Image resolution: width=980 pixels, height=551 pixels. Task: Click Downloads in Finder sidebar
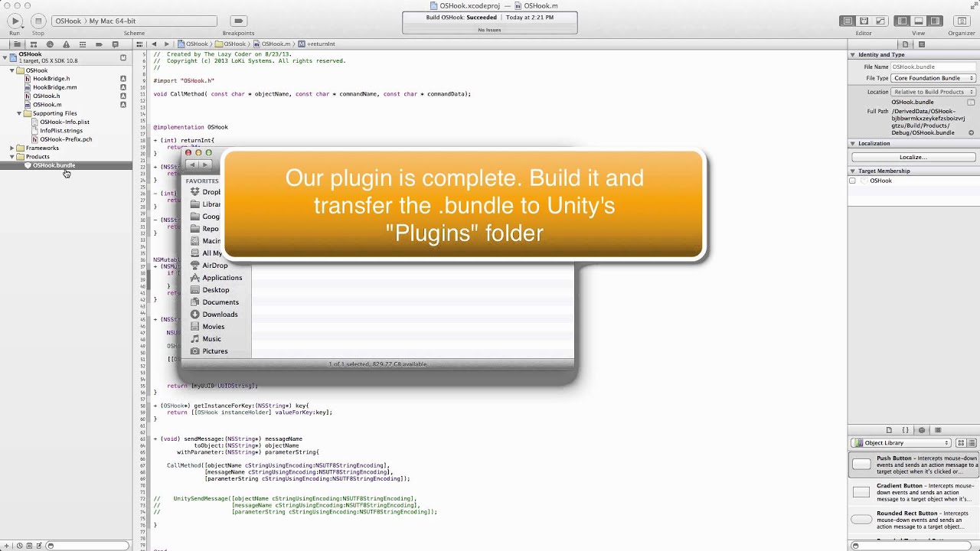[214, 315]
